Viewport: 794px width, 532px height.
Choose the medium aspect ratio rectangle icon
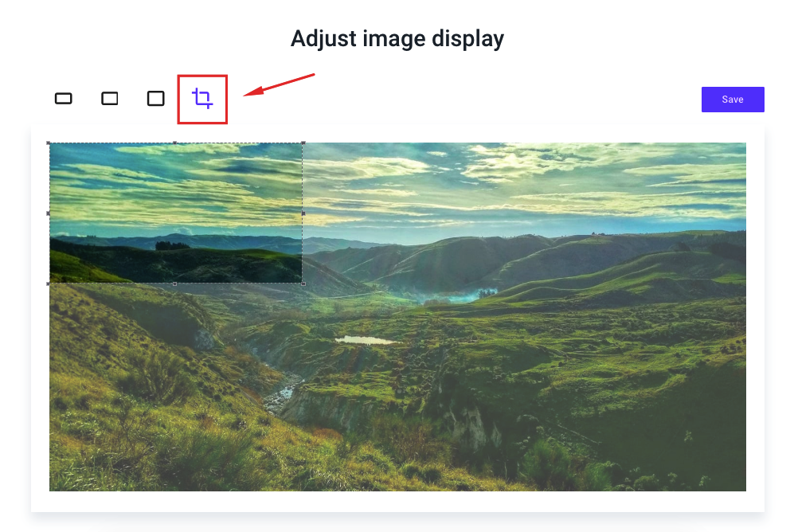click(x=109, y=98)
